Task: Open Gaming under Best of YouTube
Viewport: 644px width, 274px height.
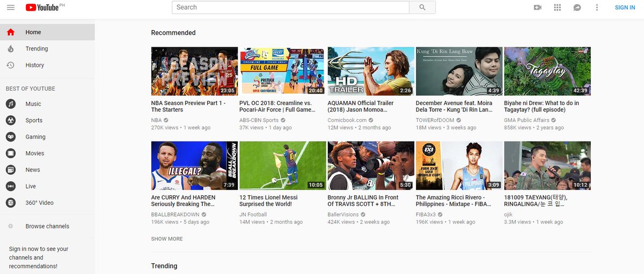Action: 47,137
